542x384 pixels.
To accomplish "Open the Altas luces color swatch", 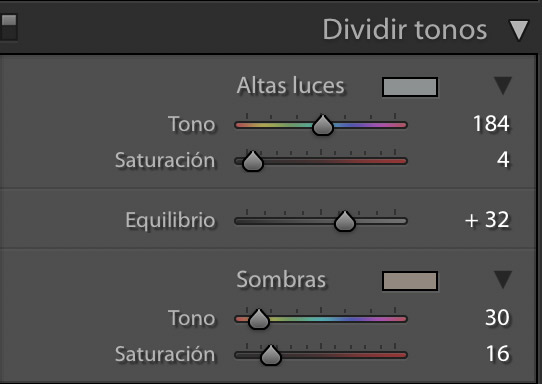I will click(x=410, y=87).
